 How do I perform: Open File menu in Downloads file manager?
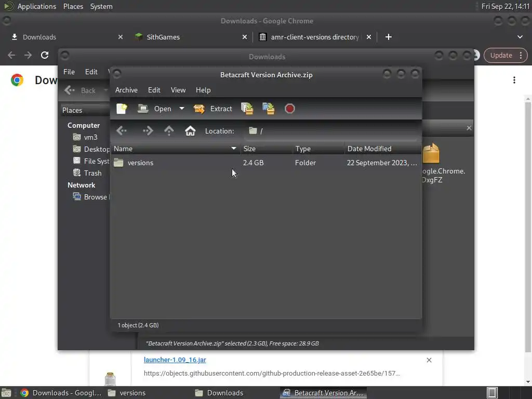pos(69,72)
